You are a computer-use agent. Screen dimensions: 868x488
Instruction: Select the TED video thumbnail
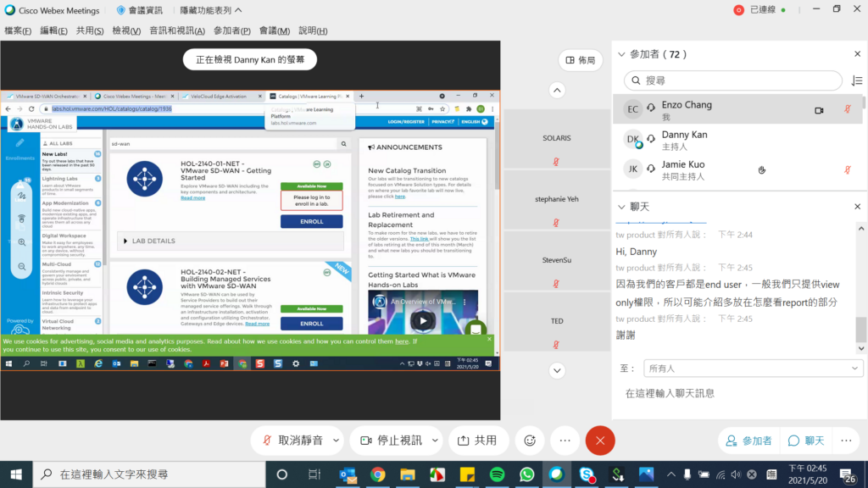[556, 321]
